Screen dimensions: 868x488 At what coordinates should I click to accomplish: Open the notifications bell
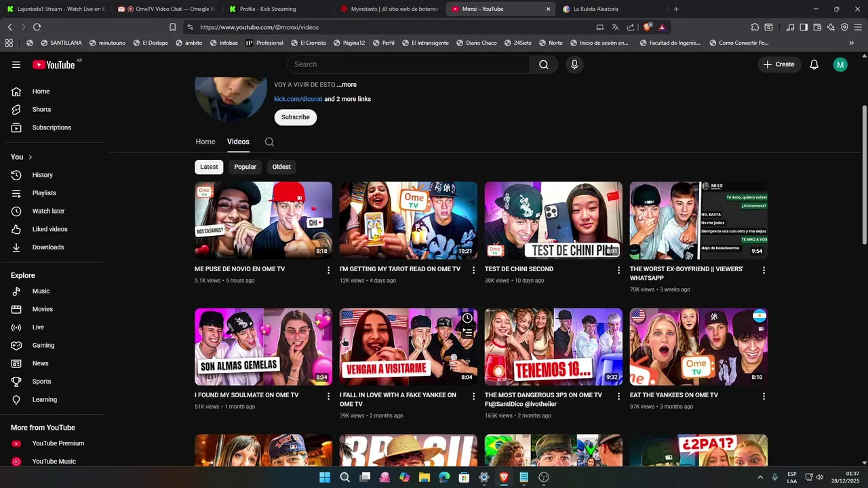click(814, 64)
